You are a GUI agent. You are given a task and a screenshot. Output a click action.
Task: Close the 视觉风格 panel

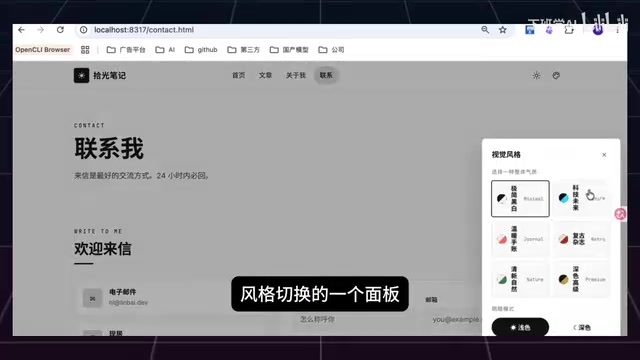coord(604,155)
